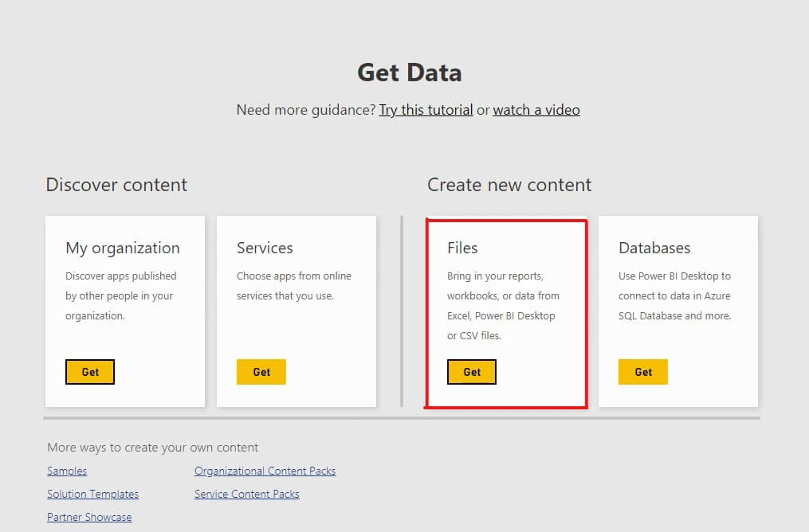The height and width of the screenshot is (532, 809).
Task: Hit the Get button under Databases
Action: point(642,372)
